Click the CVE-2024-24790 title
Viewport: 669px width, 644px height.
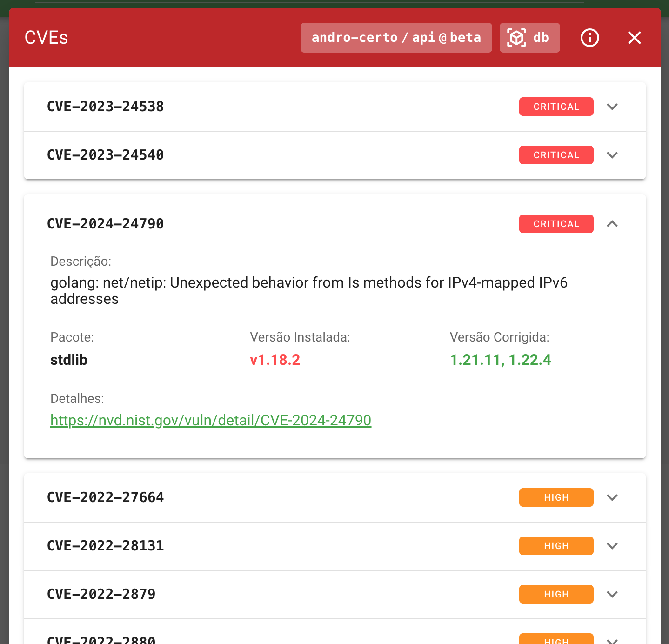(x=106, y=224)
